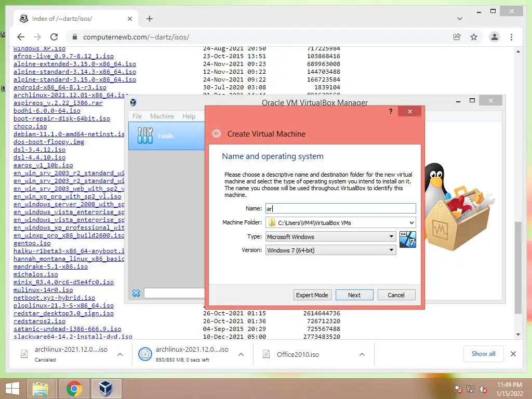This screenshot has width=532, height=399.
Task: Click Show all downloads
Action: 484,354
